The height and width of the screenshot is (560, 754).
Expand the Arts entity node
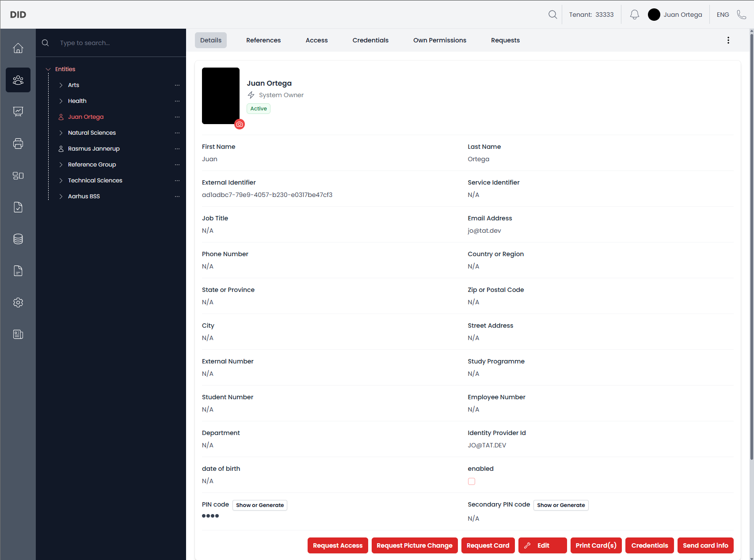click(61, 85)
